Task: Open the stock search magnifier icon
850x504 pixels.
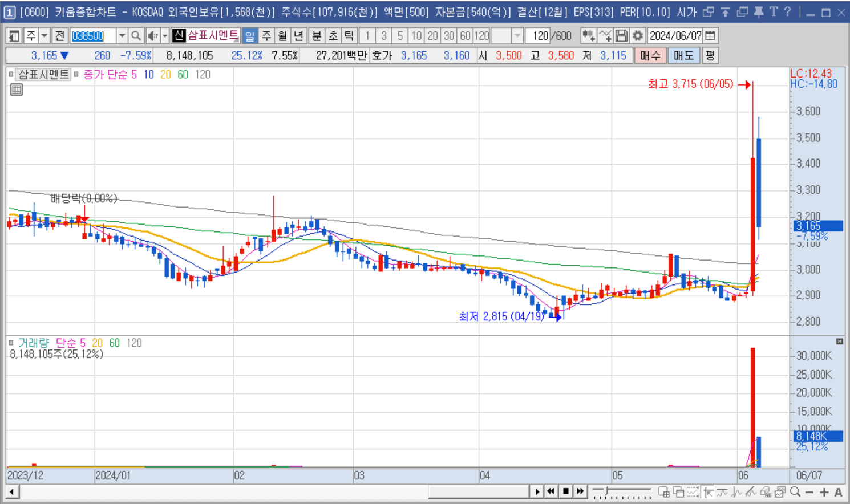Action: click(x=136, y=36)
